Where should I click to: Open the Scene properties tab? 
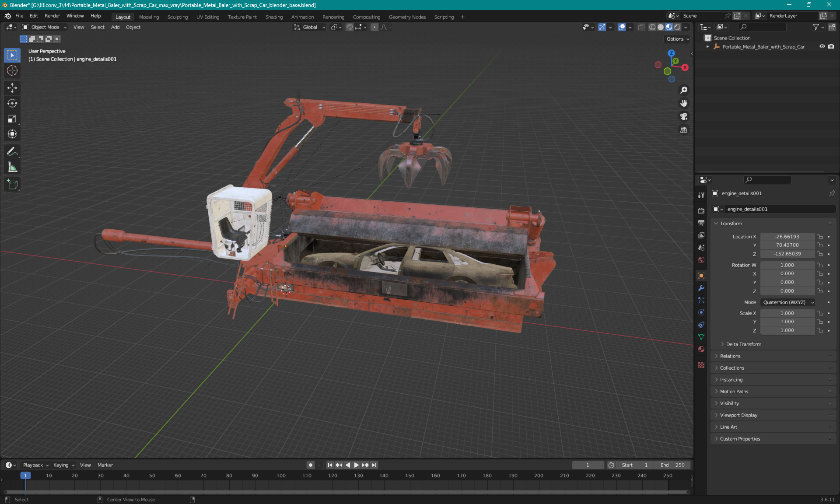(x=701, y=247)
